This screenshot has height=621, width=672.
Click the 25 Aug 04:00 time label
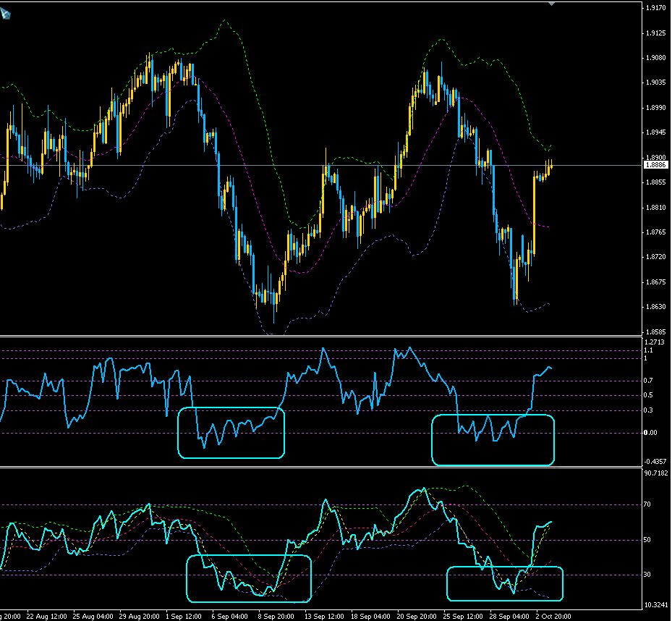coord(93,616)
